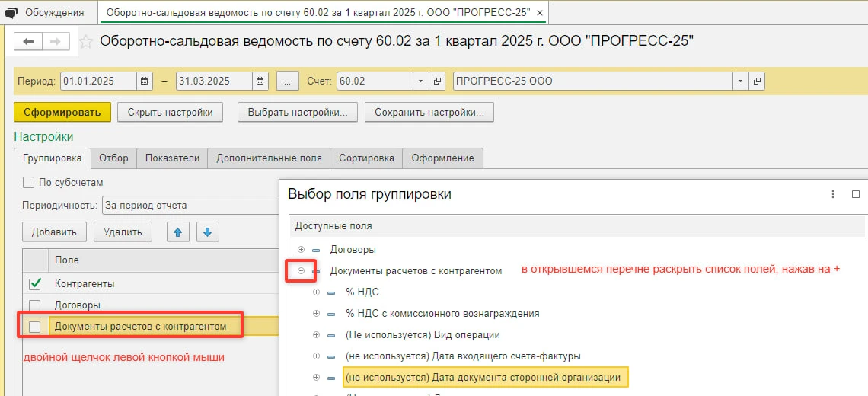The height and width of the screenshot is (396, 868).
Task: Uncheck the Контрагенты grouping checkbox
Action: pyautogui.click(x=35, y=283)
